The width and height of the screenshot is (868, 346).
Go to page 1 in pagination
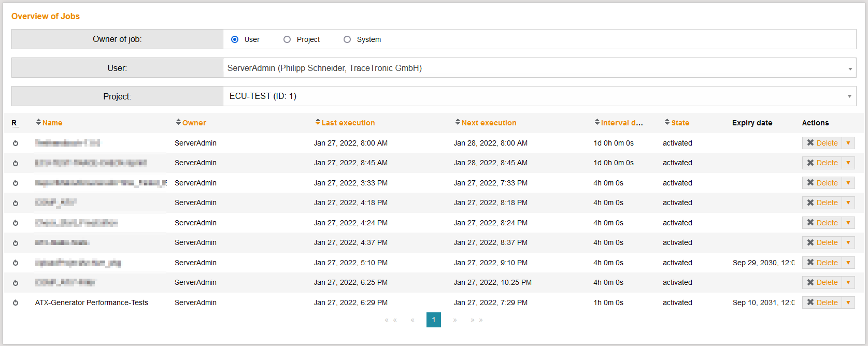tap(434, 320)
